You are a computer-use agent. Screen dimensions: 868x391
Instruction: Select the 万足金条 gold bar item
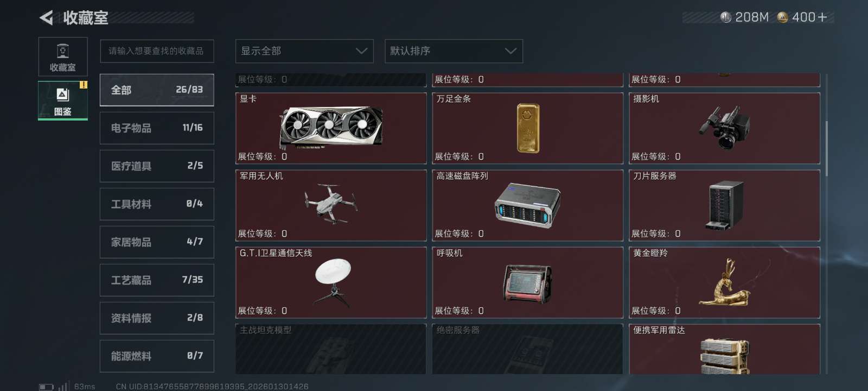click(527, 128)
